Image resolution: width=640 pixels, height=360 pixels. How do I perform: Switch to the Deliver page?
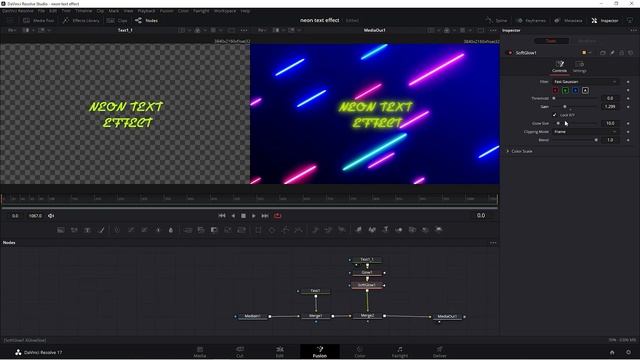(x=440, y=352)
